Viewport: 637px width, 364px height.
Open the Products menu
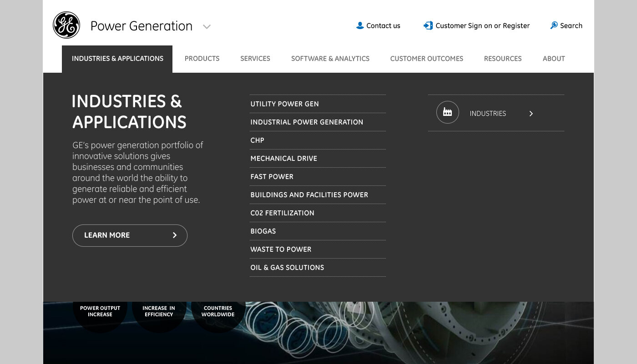click(x=202, y=59)
